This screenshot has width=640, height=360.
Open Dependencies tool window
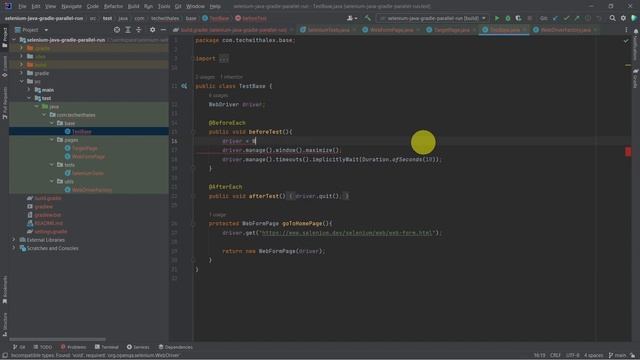176,347
